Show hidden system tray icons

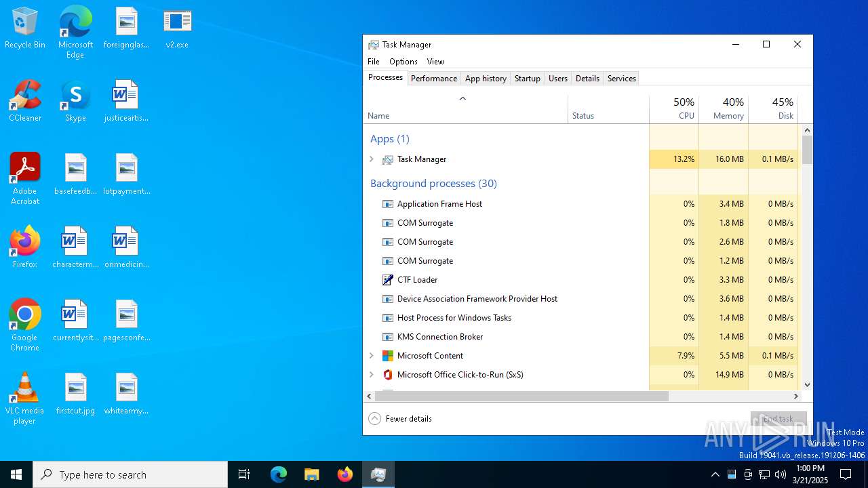coord(715,474)
